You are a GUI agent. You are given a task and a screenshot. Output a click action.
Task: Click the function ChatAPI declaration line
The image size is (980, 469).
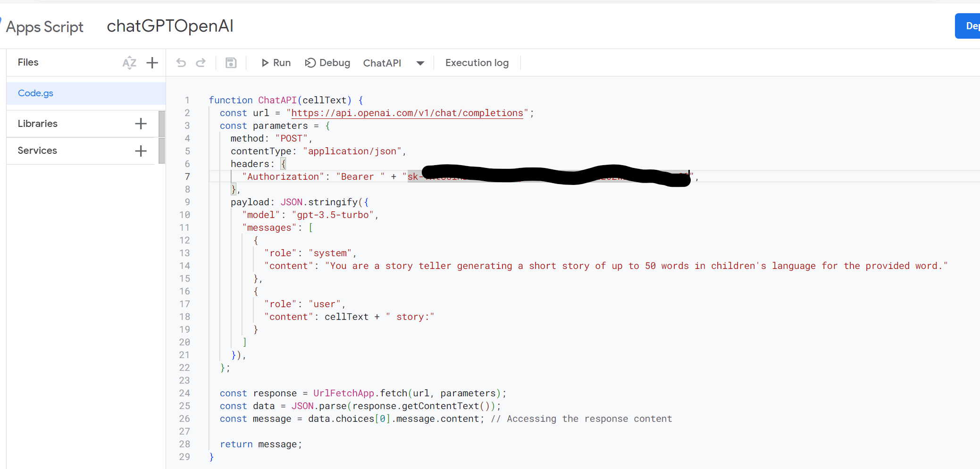pos(286,100)
